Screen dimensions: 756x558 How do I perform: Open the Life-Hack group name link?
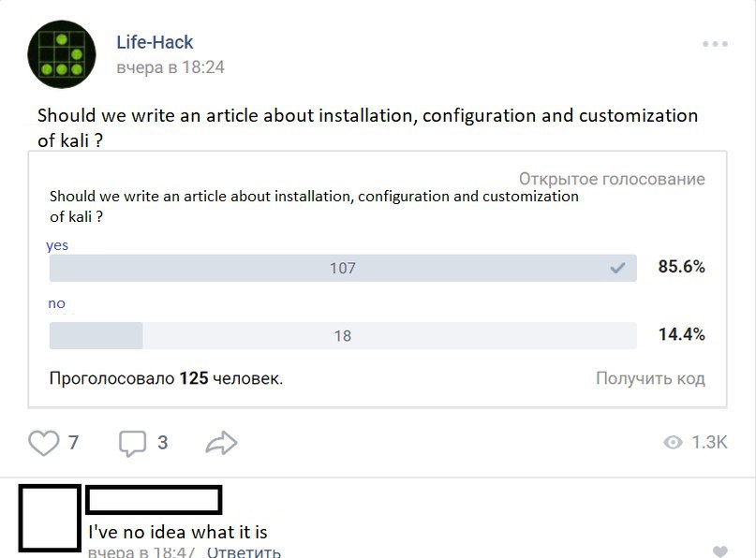(x=155, y=42)
